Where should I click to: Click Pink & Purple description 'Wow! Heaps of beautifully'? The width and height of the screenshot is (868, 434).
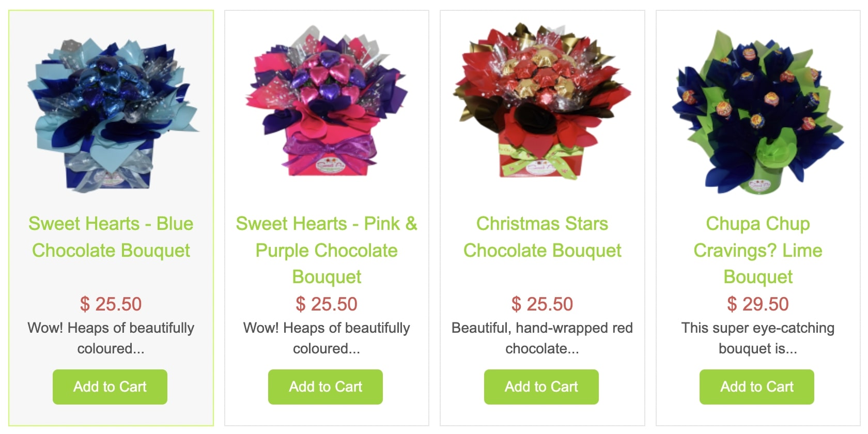[327, 328]
